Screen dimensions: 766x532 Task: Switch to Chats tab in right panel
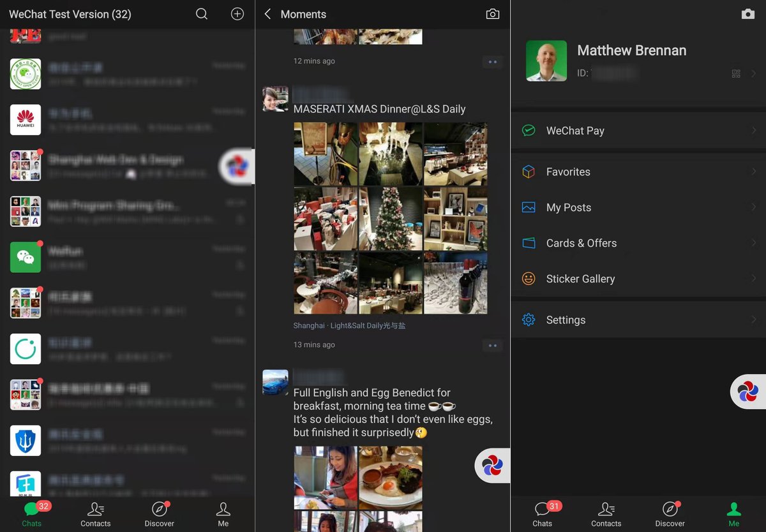pos(543,514)
